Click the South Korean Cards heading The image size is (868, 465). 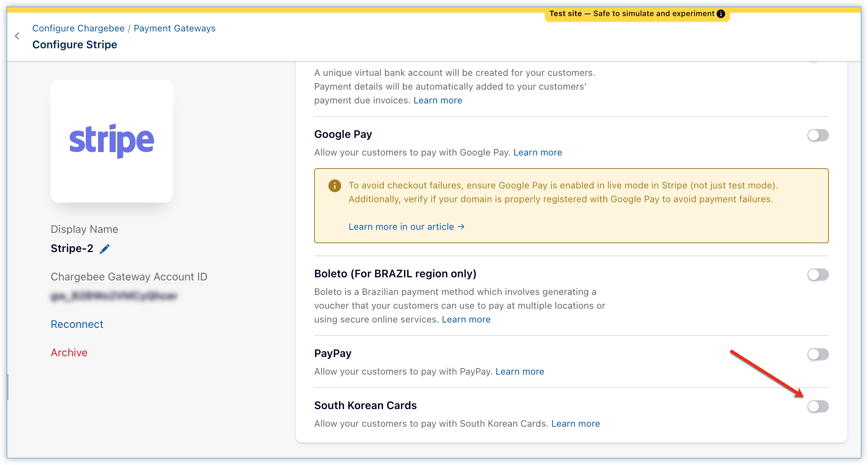(365, 406)
